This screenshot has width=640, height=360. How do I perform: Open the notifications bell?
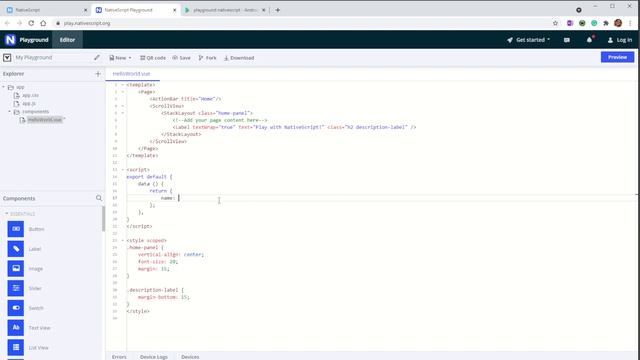(x=589, y=40)
